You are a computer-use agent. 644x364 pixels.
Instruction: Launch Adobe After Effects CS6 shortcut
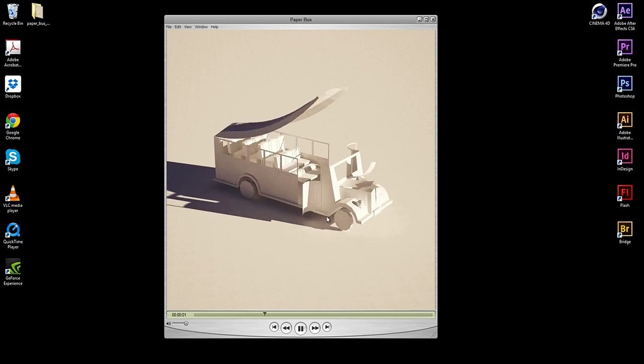tap(625, 17)
